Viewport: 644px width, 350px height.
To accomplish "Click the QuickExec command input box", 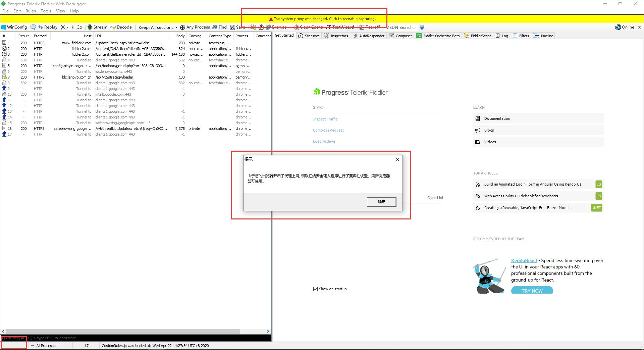I will point(136,338).
